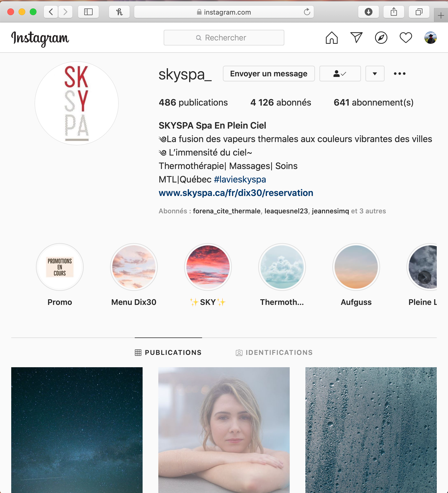Open direct messages paper plane icon

pos(356,38)
